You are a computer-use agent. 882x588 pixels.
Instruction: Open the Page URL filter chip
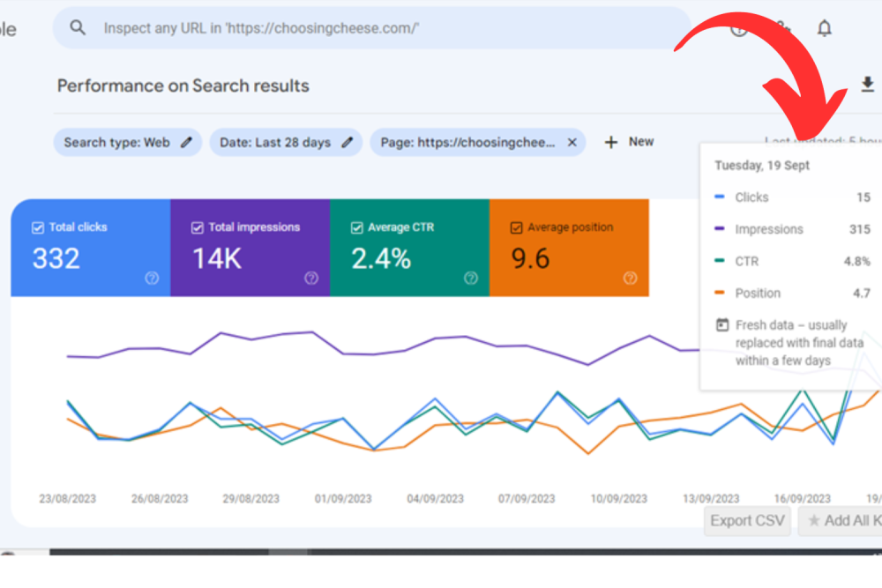(467, 142)
